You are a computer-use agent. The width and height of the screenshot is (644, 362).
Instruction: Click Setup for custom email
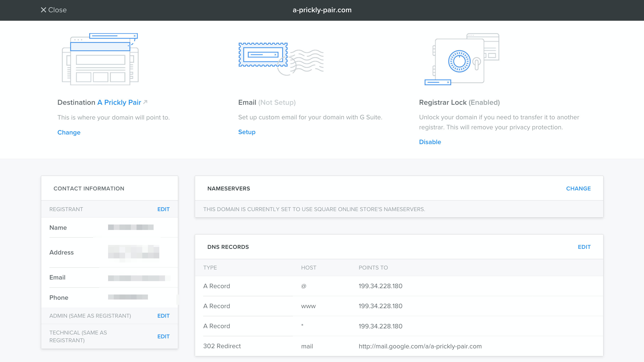[x=246, y=132]
